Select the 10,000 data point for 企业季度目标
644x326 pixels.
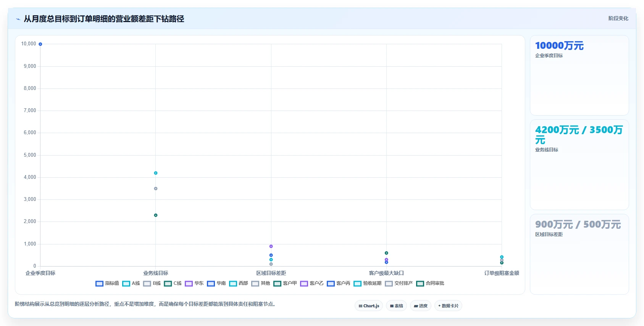pos(40,44)
